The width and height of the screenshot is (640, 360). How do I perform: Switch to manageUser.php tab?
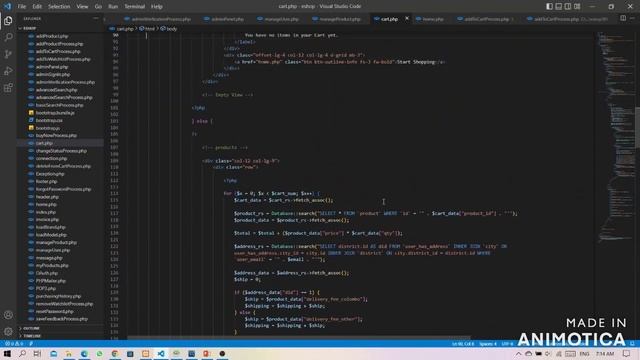279,19
